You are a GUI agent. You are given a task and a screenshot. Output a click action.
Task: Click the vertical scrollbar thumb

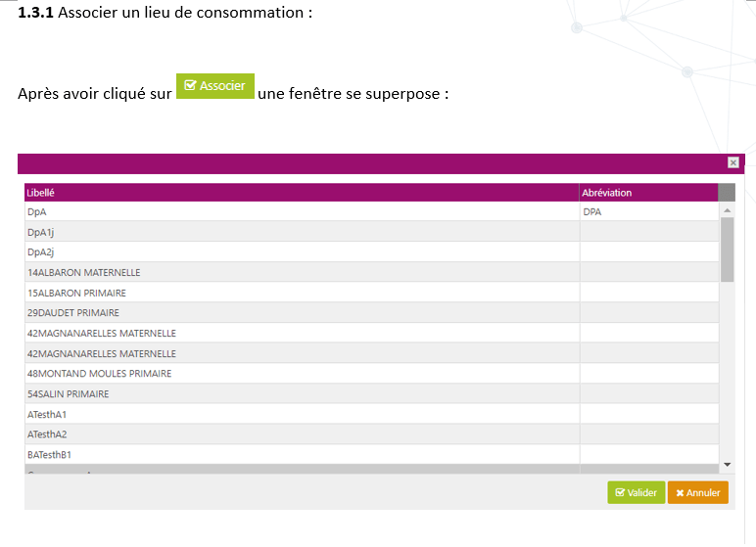727,249
